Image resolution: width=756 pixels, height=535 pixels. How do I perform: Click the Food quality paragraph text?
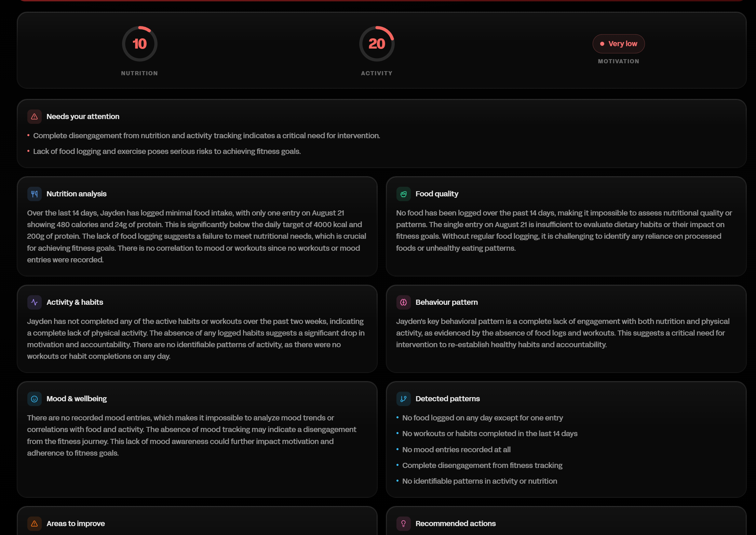coord(564,231)
